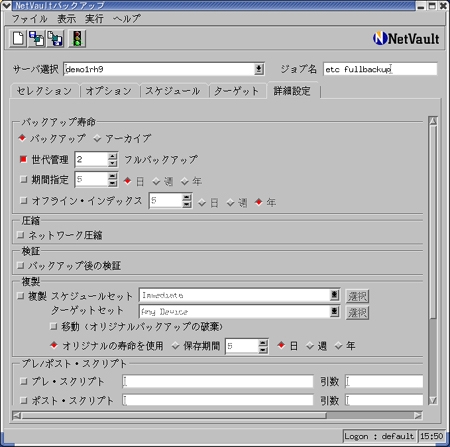This screenshot has height=447, width=450.
Task: Click the new blank document toolbar icon
Action: 18,38
